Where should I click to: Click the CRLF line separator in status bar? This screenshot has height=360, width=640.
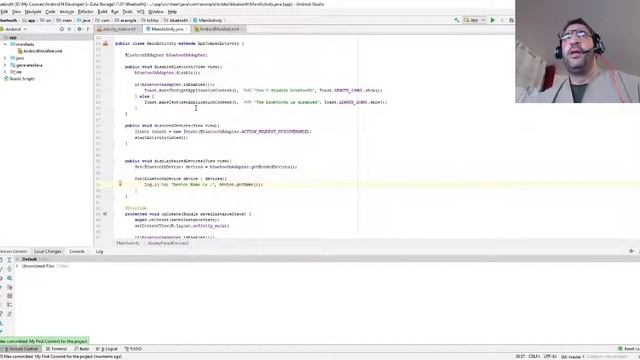coord(534,357)
